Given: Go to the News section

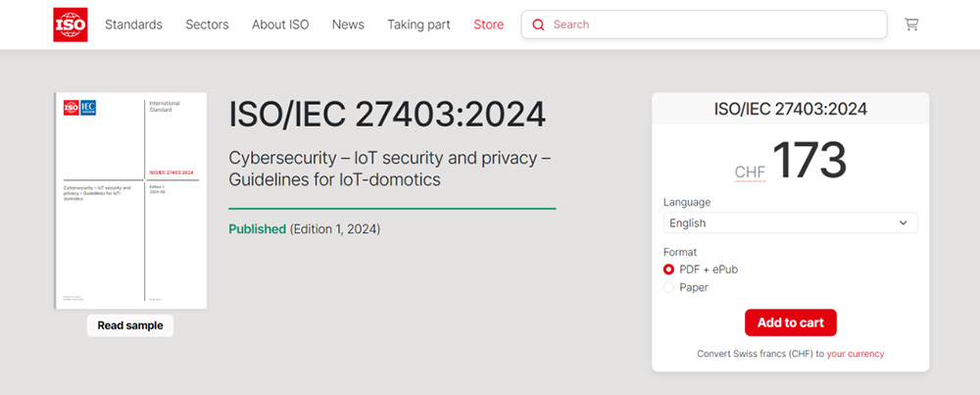Looking at the screenshot, I should (x=348, y=25).
